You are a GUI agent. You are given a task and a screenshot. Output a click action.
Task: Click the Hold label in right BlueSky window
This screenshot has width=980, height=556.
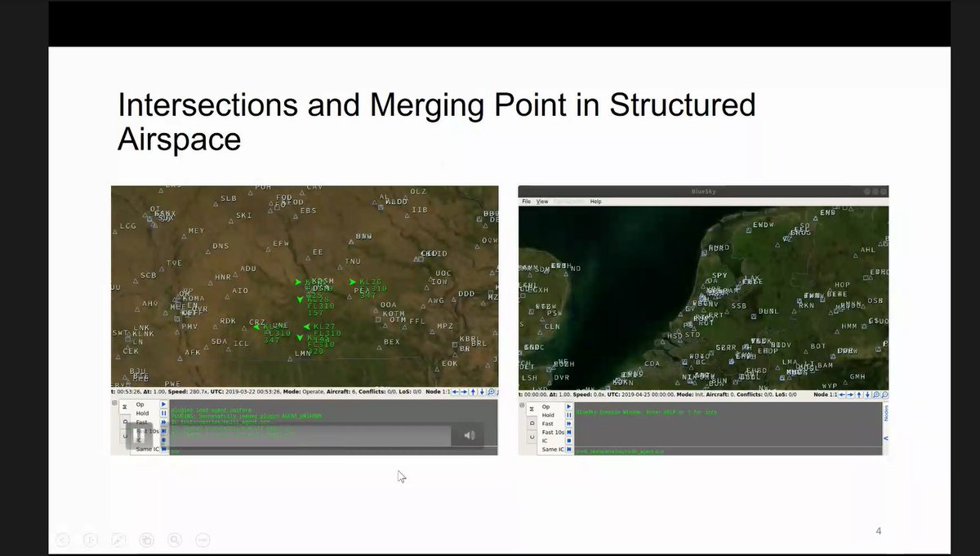click(548, 415)
